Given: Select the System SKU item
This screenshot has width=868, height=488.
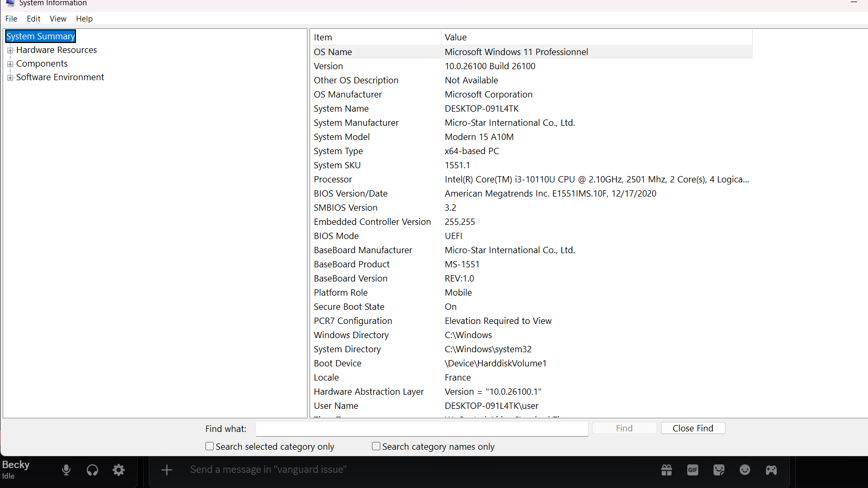Looking at the screenshot, I should [x=337, y=165].
